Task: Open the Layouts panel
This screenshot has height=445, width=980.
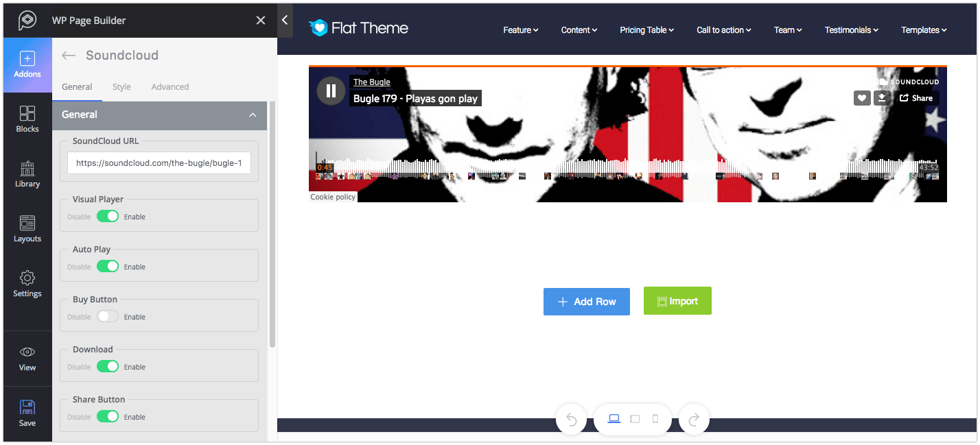Action: pyautogui.click(x=27, y=229)
